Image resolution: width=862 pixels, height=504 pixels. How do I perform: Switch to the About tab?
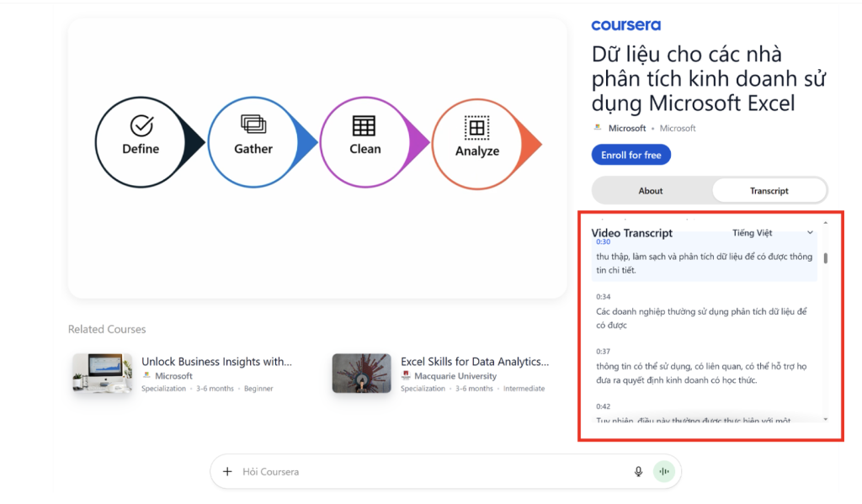click(651, 191)
